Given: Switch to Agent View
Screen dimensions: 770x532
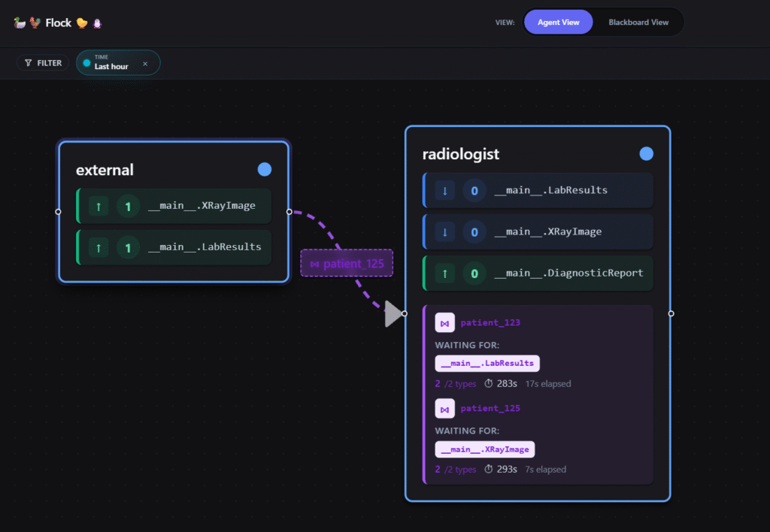Looking at the screenshot, I should tap(558, 22).
